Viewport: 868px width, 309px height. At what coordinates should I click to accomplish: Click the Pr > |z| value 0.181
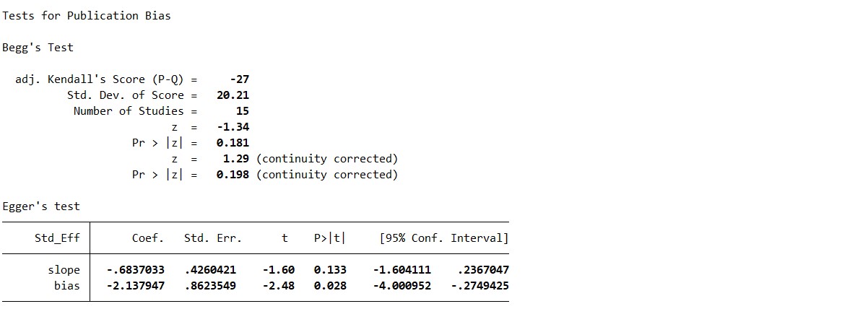tap(233, 143)
